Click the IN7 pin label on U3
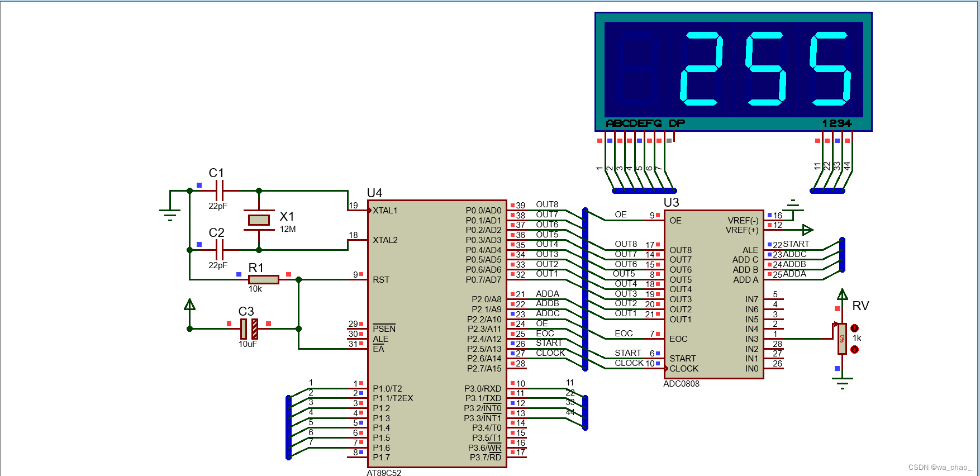Screen dimensions: 980x476 pos(752,299)
